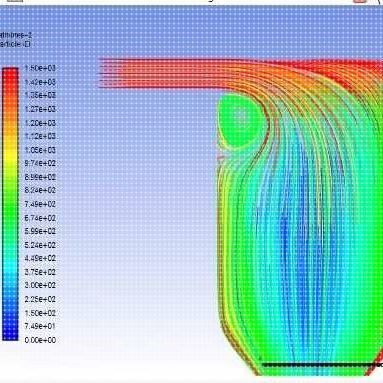
Task: Click the 3.00e+02 legend value
Action: pyautogui.click(x=40, y=285)
